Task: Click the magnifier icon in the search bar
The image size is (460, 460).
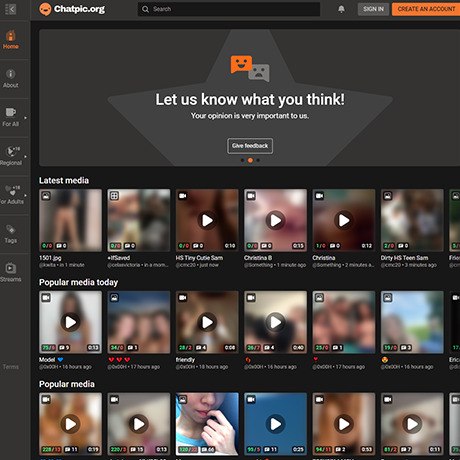Action: pos(145,9)
